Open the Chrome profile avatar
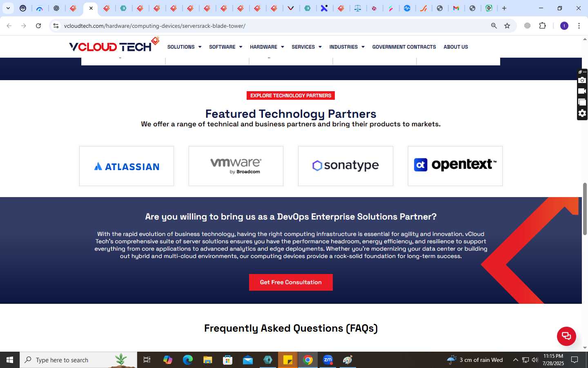 click(564, 26)
